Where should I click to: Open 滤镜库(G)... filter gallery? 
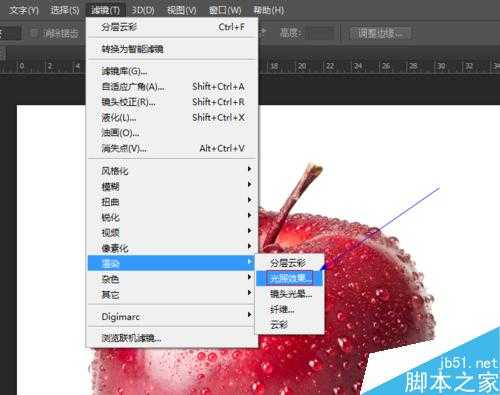tap(172, 71)
